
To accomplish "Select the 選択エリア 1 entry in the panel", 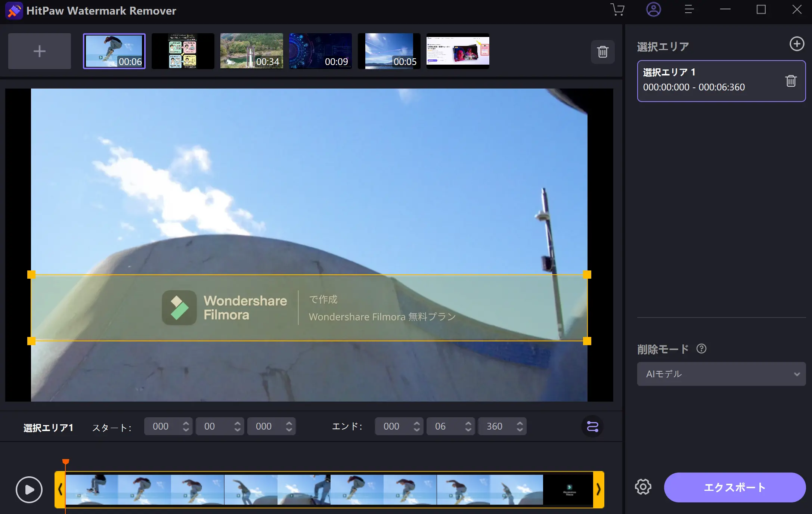I will (x=710, y=81).
